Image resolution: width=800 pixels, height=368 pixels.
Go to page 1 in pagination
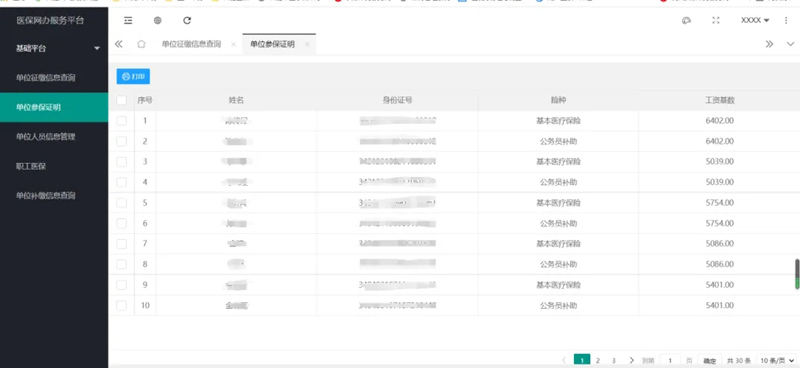click(582, 360)
